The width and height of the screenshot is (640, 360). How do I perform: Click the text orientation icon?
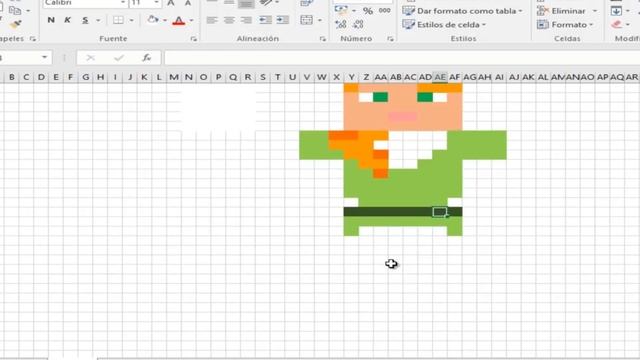point(266,3)
